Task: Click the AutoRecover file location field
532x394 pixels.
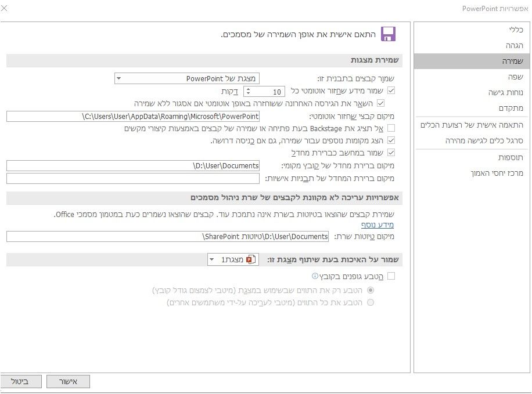Action: point(132,116)
